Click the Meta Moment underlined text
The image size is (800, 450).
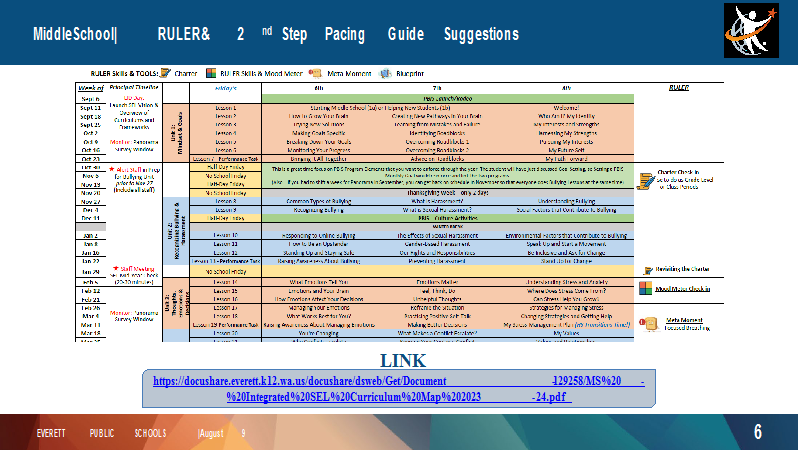pyautogui.click(x=684, y=320)
